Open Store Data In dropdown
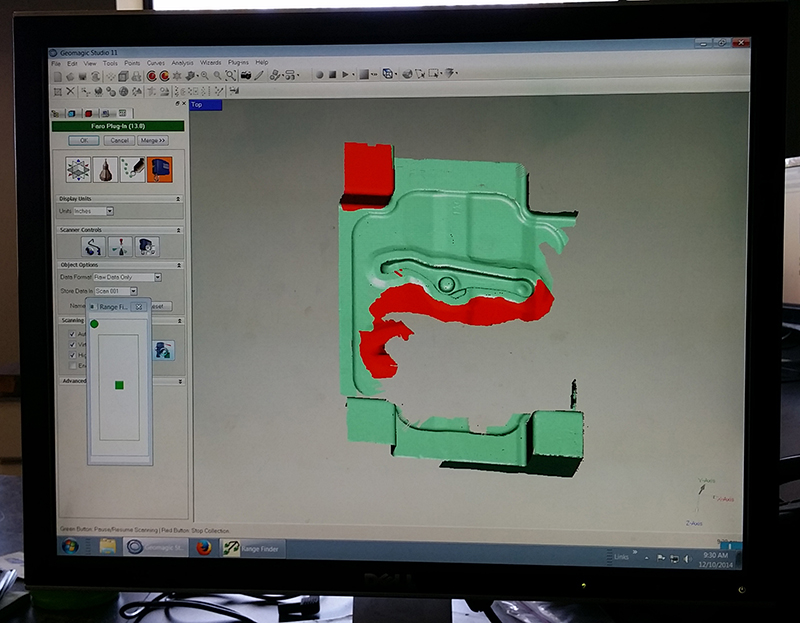This screenshot has width=800, height=623. pyautogui.click(x=116, y=291)
